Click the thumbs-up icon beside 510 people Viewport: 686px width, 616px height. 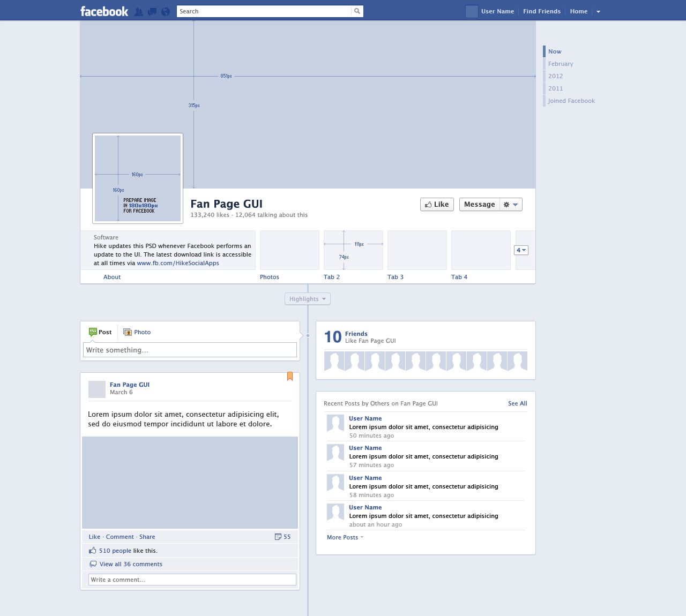[x=93, y=551]
